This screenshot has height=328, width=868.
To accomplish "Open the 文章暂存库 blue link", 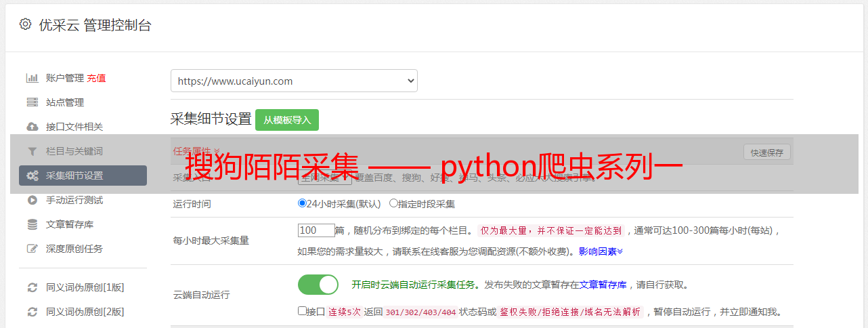I will [x=603, y=285].
